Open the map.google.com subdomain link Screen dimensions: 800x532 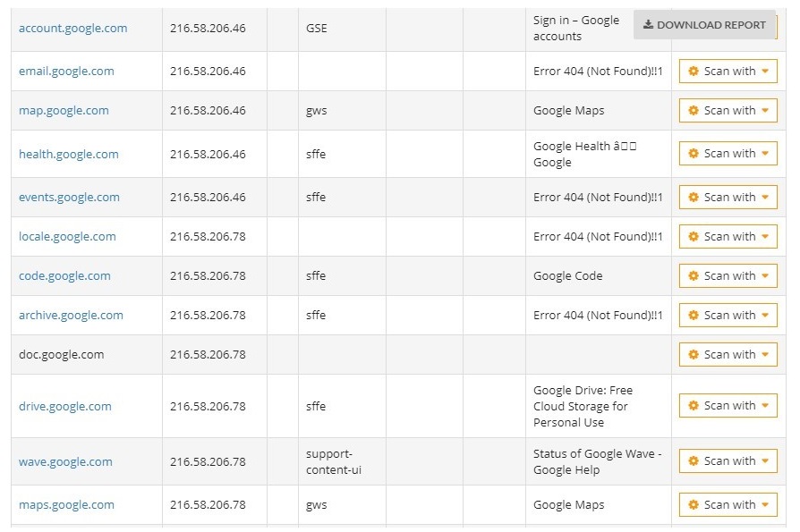click(x=64, y=110)
